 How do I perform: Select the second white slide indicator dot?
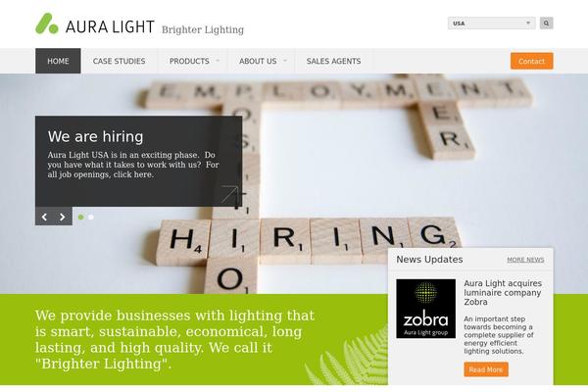click(x=91, y=217)
